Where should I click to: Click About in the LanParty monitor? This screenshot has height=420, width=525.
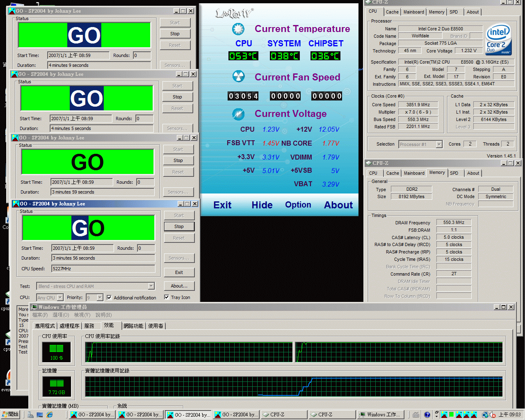point(338,205)
